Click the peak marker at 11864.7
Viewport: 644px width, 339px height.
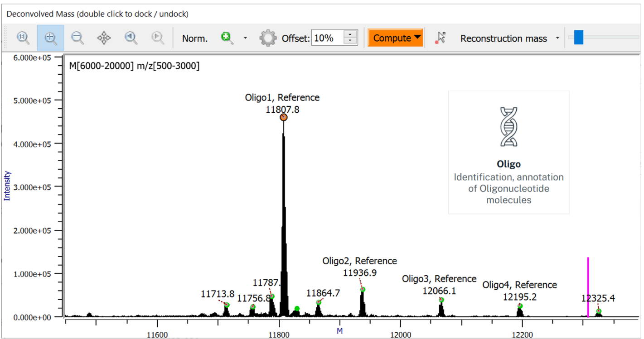coord(319,302)
